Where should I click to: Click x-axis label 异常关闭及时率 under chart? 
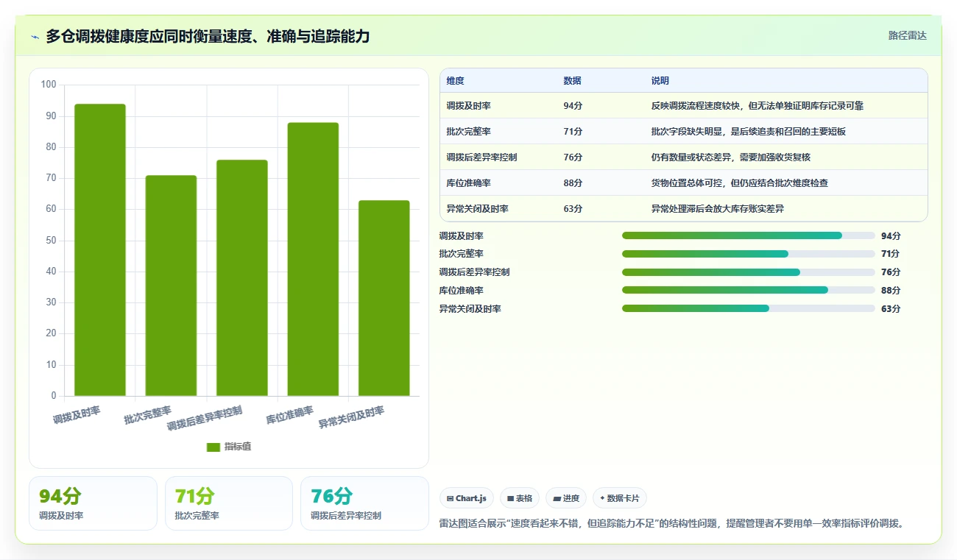(x=351, y=418)
